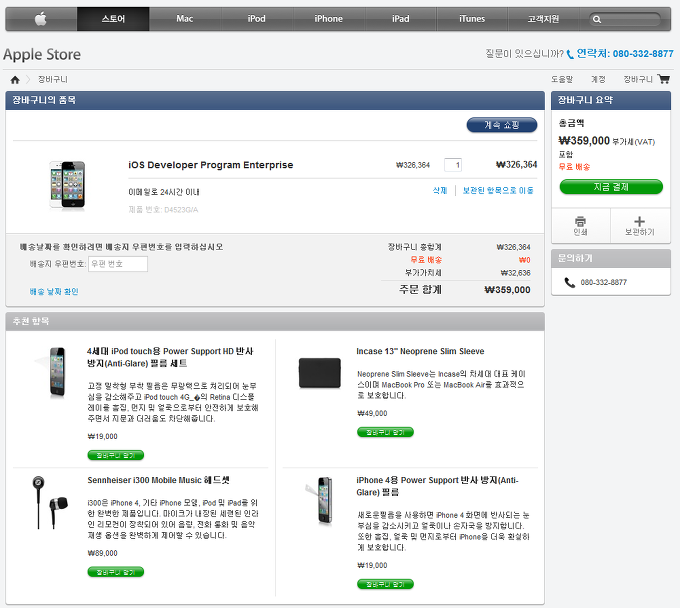
Task: Click phone number 080-332-8877 in 문의하기
Action: (604, 282)
